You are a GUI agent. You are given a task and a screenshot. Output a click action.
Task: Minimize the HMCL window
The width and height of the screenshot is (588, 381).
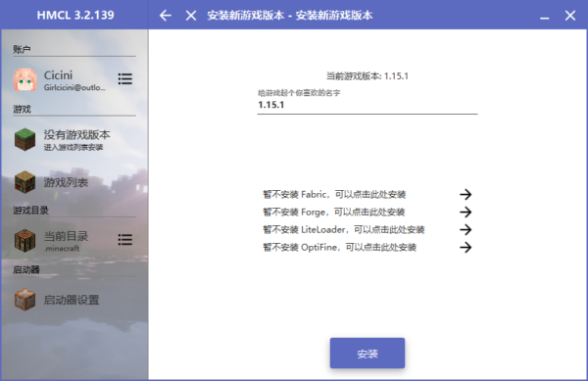[x=545, y=16]
